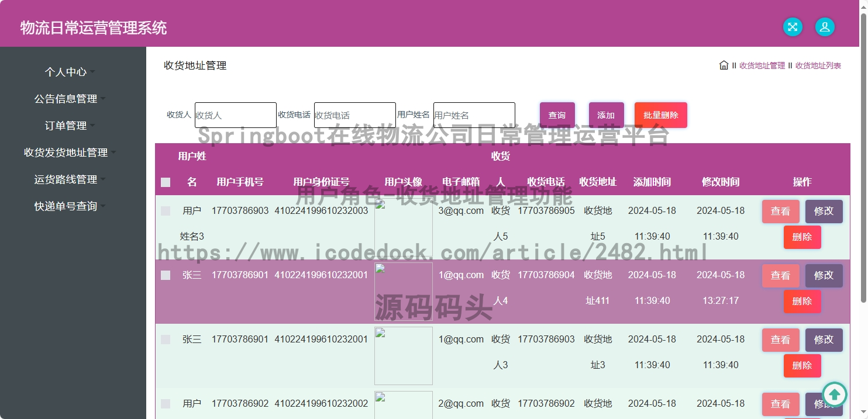Open avatar image in the 收货人4 row
Image resolution: width=868 pixels, height=419 pixels.
(x=404, y=292)
